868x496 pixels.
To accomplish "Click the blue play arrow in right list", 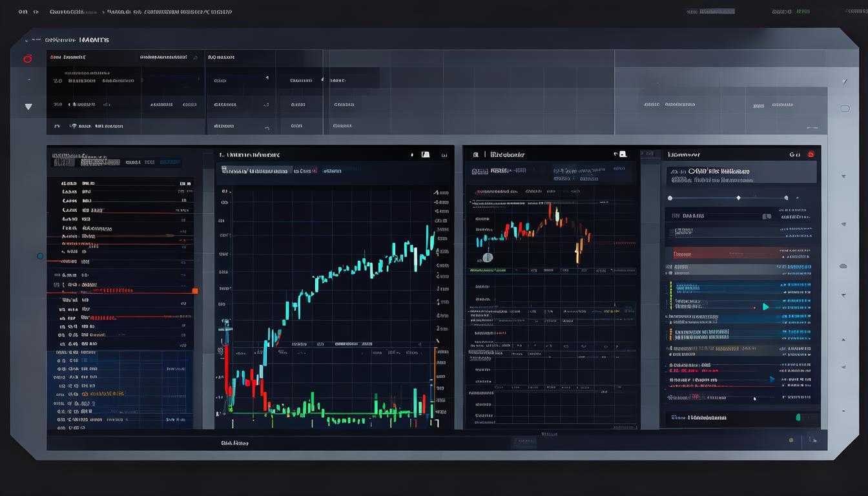I will tap(772, 380).
